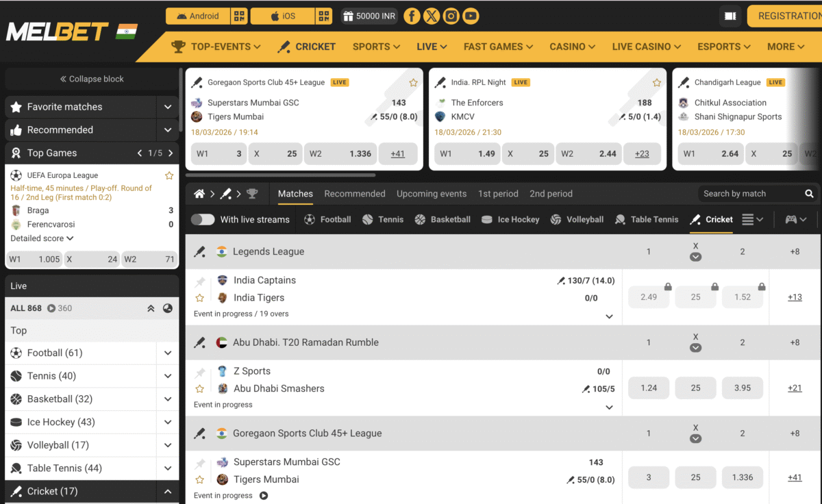This screenshot has height=504, width=822.
Task: Click the home icon in breadcrumb
Action: (x=199, y=194)
